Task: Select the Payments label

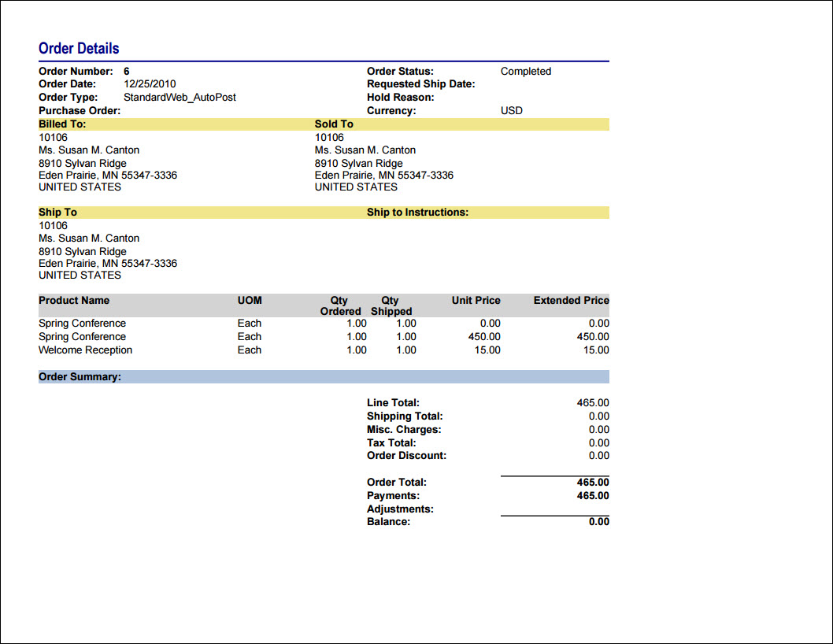Action: 393,496
